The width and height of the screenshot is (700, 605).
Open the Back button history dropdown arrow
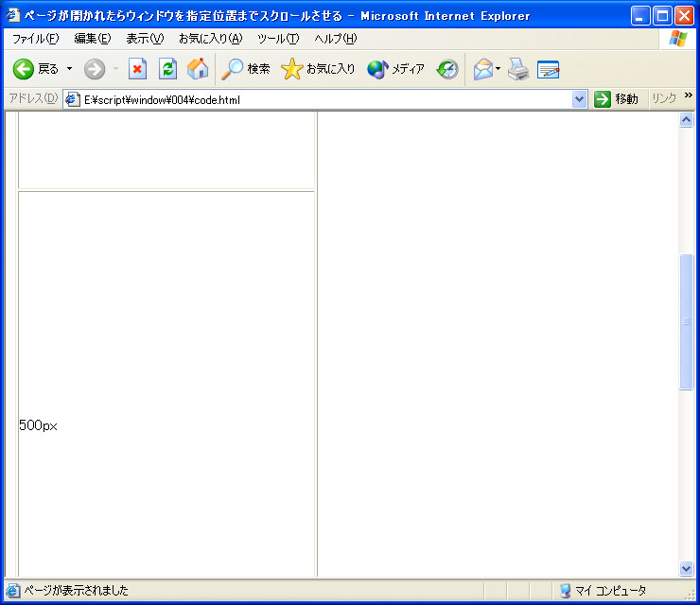click(x=69, y=69)
